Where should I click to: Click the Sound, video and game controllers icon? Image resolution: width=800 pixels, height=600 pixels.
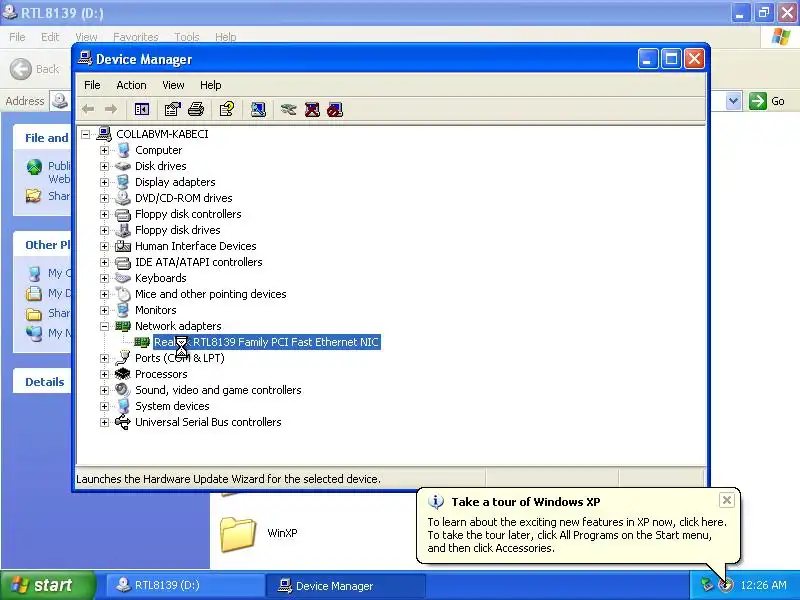click(122, 390)
